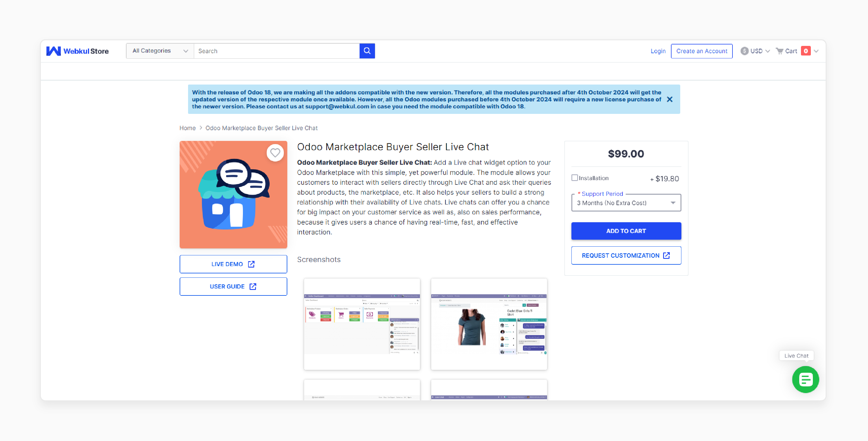Open the green Live Chat bubble
This screenshot has width=868, height=441.
coord(805,379)
